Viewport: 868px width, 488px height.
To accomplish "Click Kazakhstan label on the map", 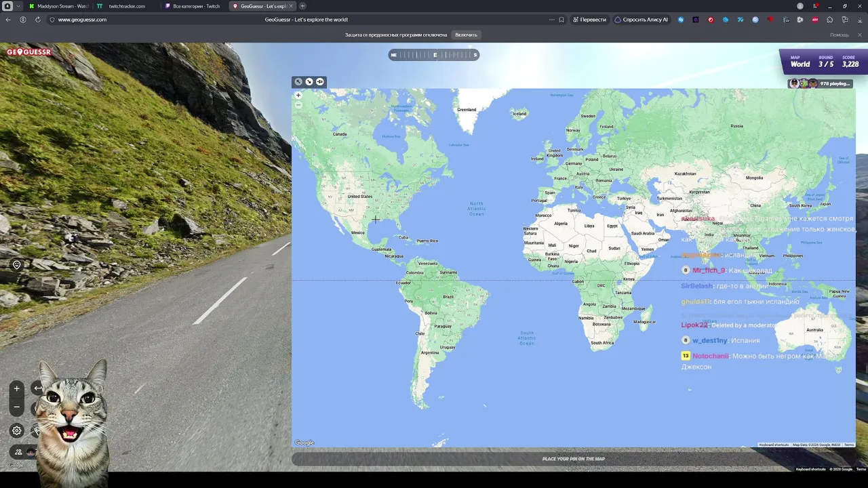I will point(685,174).
